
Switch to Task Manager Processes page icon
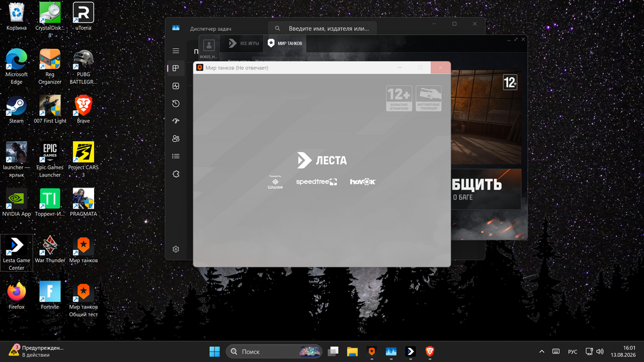(176, 68)
